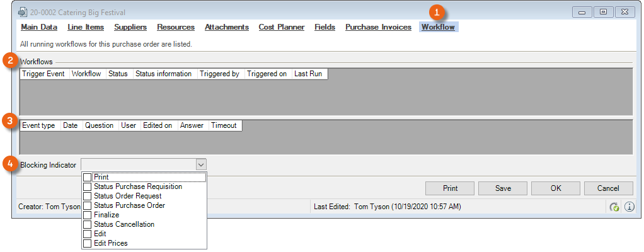Tick the Finalize checkbox
644x252 pixels.
tap(88, 215)
